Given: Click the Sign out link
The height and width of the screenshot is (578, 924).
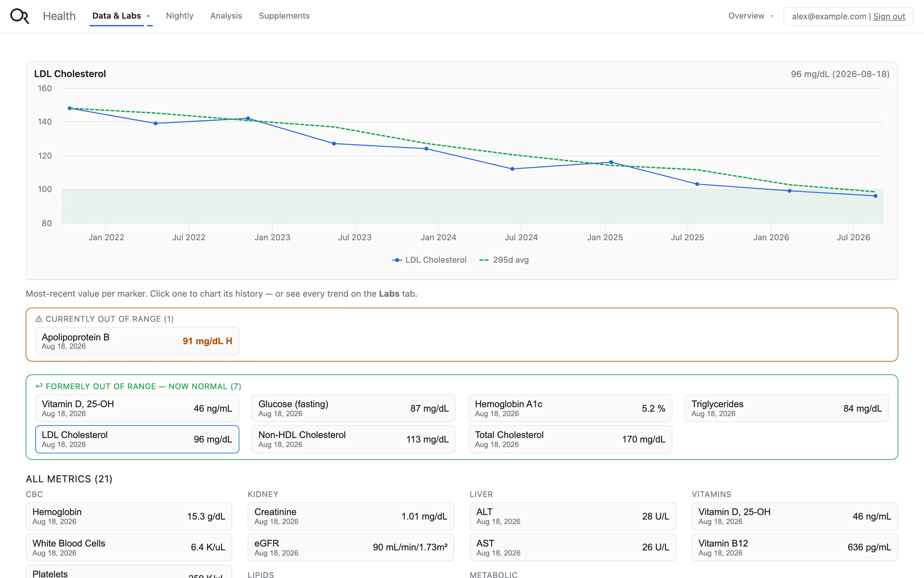Looking at the screenshot, I should click(x=889, y=16).
